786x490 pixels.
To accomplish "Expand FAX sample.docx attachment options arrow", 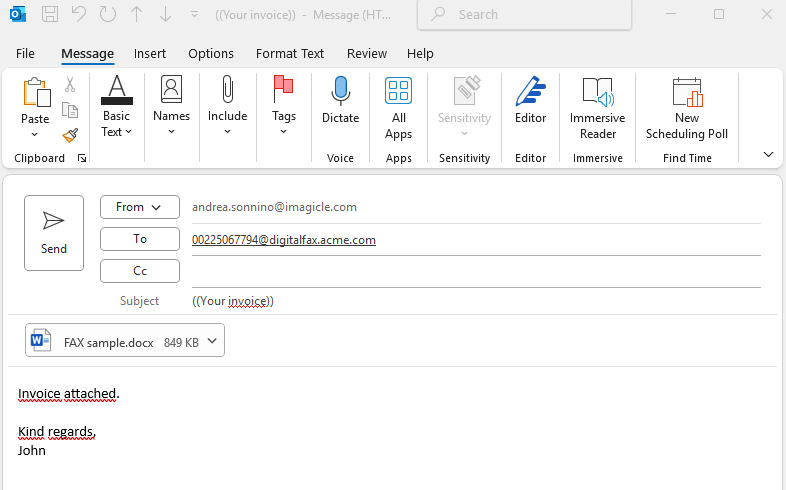I will pos(213,342).
